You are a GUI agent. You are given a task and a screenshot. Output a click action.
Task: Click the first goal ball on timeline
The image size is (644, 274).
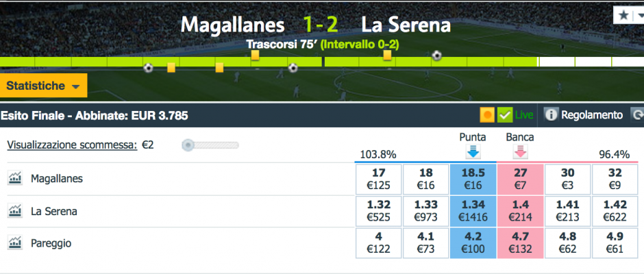[148, 68]
